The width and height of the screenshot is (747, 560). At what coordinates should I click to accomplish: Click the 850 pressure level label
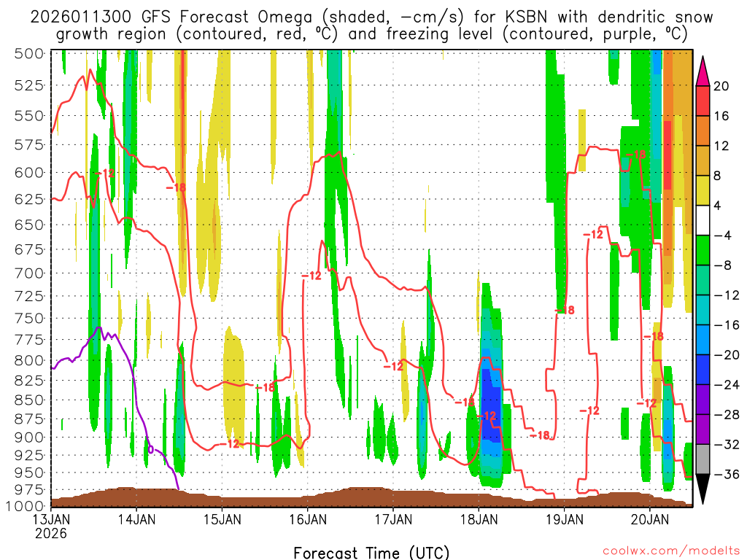(29, 400)
